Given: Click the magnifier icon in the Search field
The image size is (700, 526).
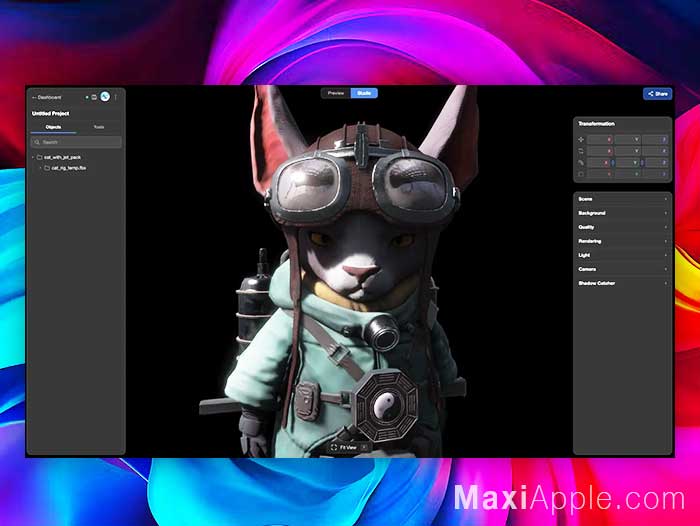Looking at the screenshot, I should pos(37,142).
